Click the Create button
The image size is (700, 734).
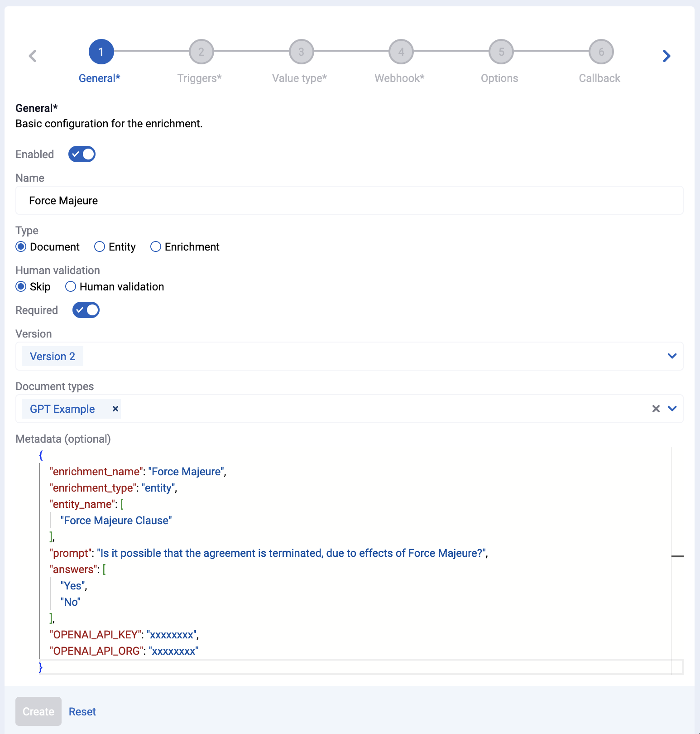click(x=38, y=711)
